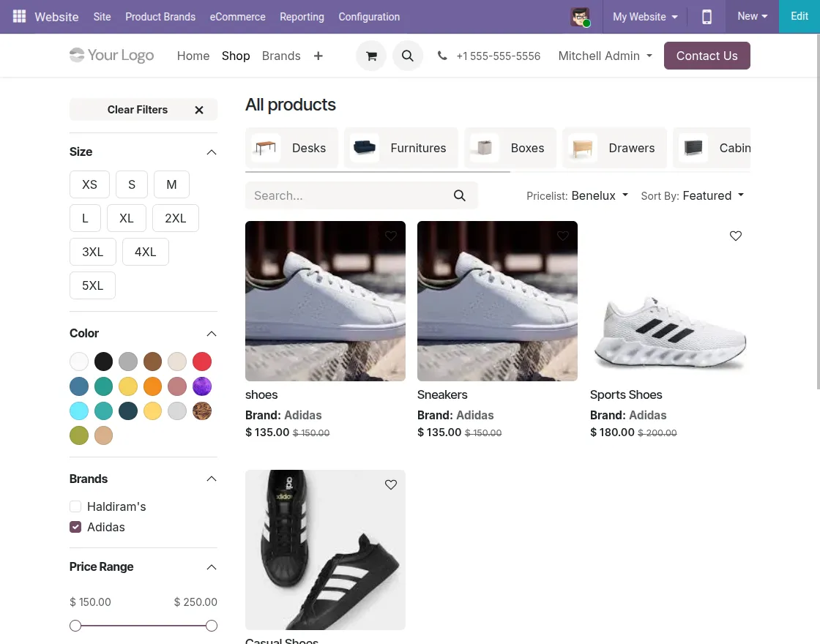Click the Mitchell Admin avatar icon
820x644 pixels.
pyautogui.click(x=580, y=17)
